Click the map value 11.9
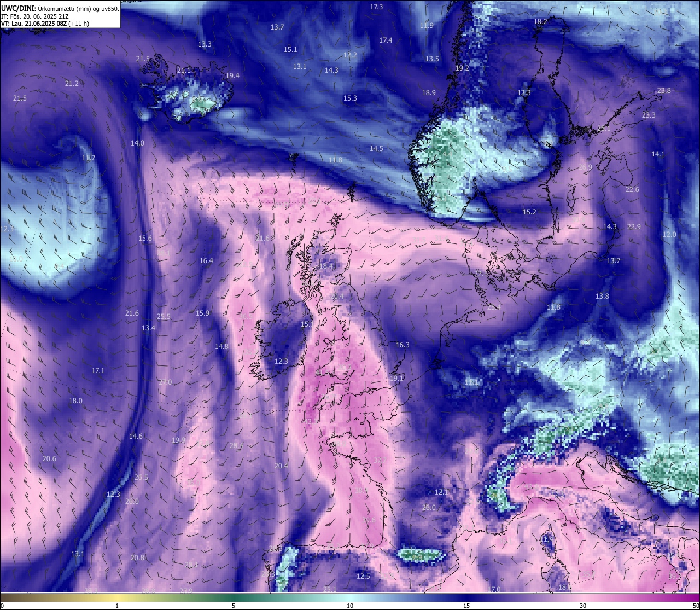 [427, 26]
